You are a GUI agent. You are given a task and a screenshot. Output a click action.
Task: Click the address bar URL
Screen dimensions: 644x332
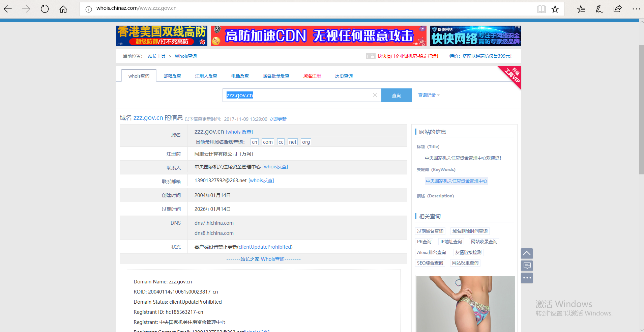pyautogui.click(x=136, y=8)
